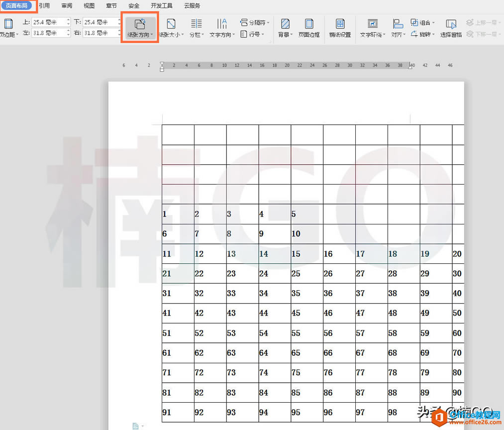Click the page icon below the table
The height and width of the screenshot is (430, 504).
tap(136, 426)
